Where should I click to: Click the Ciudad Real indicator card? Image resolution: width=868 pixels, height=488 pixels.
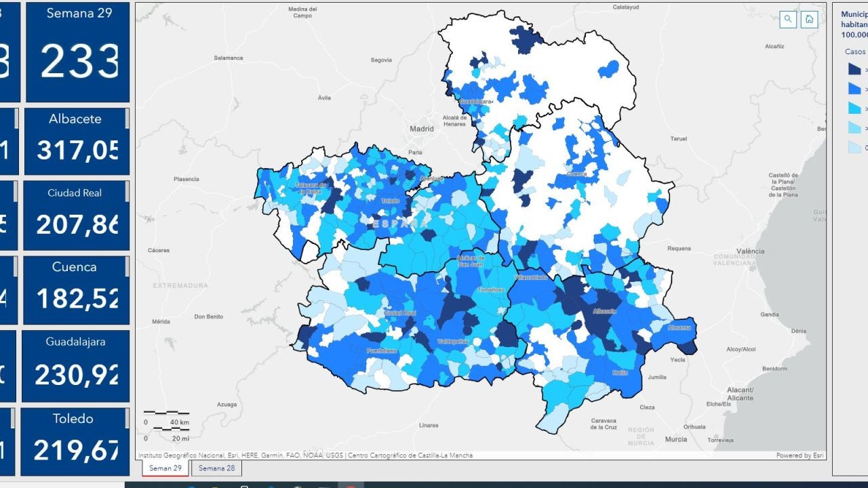click(x=75, y=214)
